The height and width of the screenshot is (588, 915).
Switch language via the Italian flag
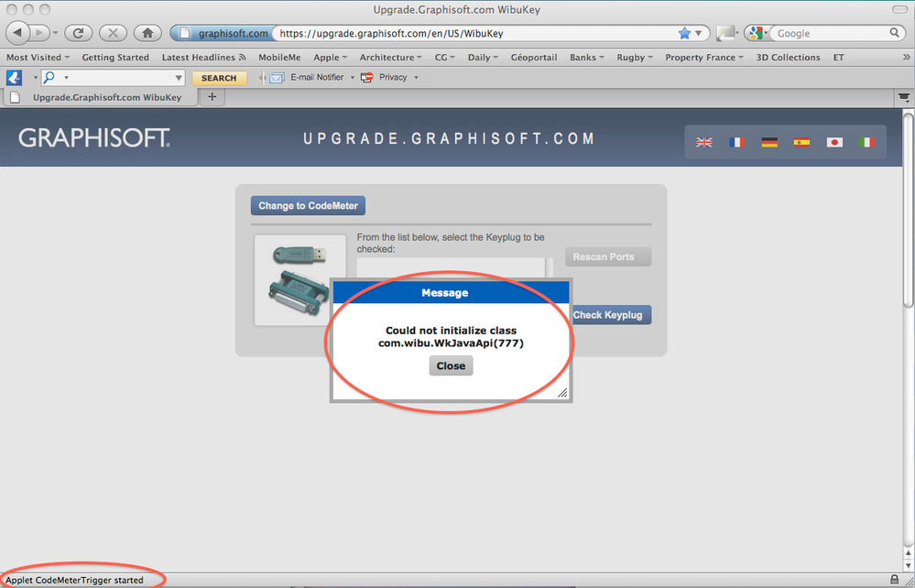coord(867,142)
